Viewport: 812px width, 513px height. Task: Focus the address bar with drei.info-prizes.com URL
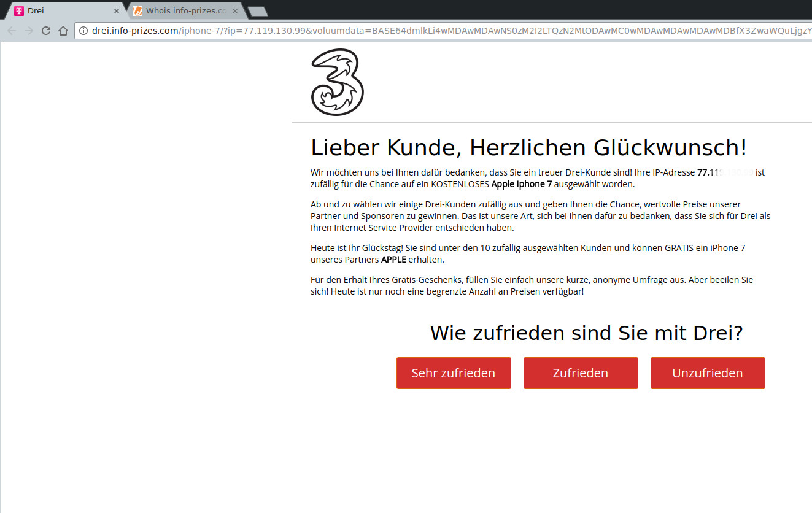coord(430,31)
